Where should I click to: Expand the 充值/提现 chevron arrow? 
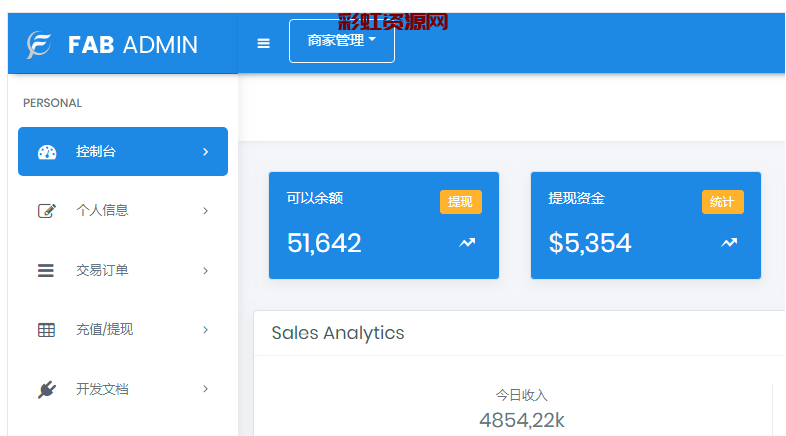pos(205,330)
